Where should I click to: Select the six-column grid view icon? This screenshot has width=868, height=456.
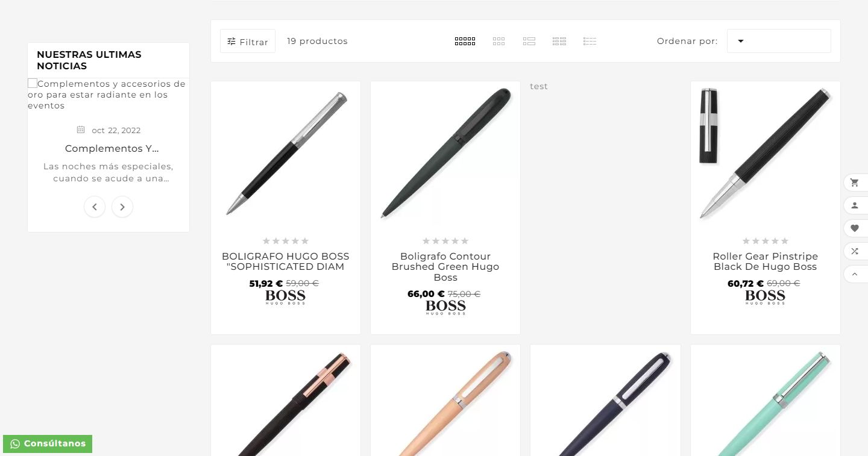pos(465,41)
